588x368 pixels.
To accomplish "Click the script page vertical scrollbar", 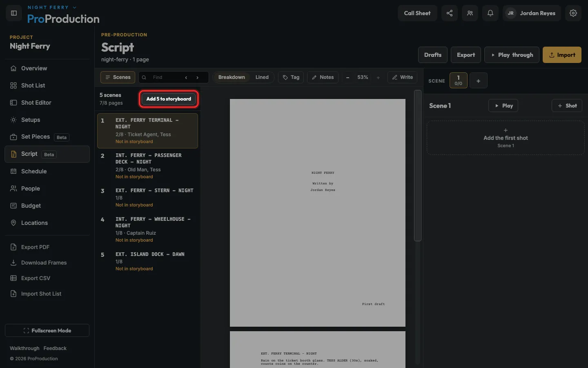I will (x=417, y=166).
